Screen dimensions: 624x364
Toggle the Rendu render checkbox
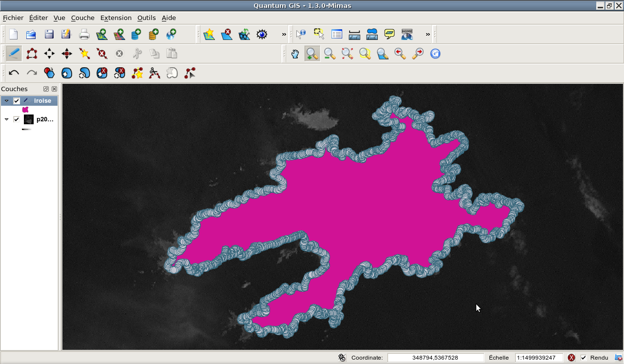pos(584,358)
